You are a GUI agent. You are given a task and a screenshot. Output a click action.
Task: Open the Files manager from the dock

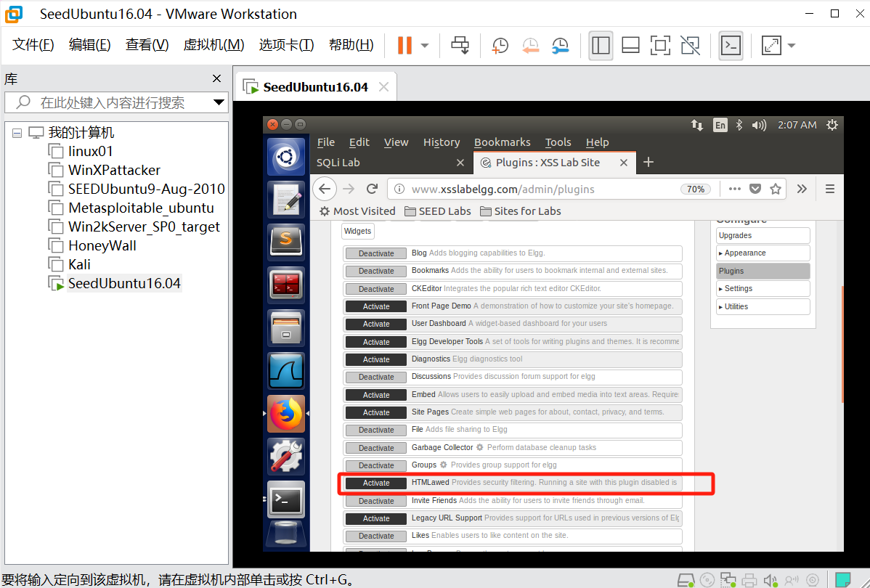(286, 328)
